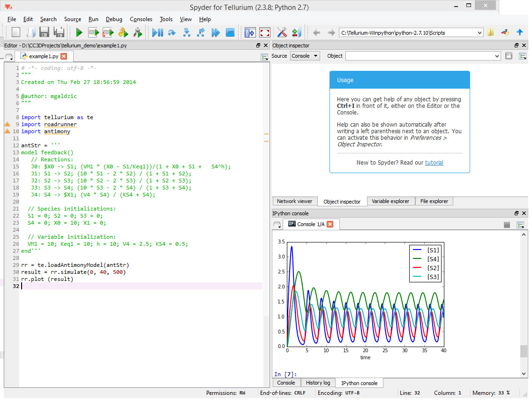Open Preferences via the crossed-tools icon
The width and height of the screenshot is (532, 401).
tap(282, 33)
